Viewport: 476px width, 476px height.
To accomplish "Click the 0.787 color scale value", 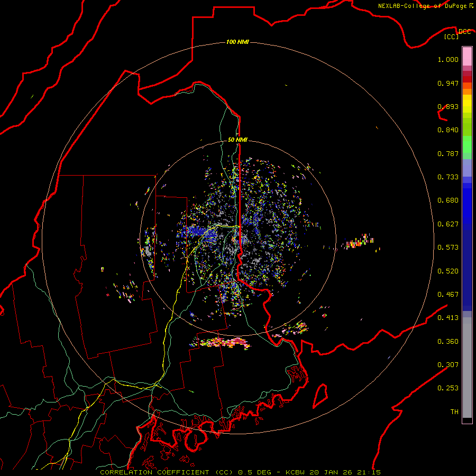I will (448, 153).
